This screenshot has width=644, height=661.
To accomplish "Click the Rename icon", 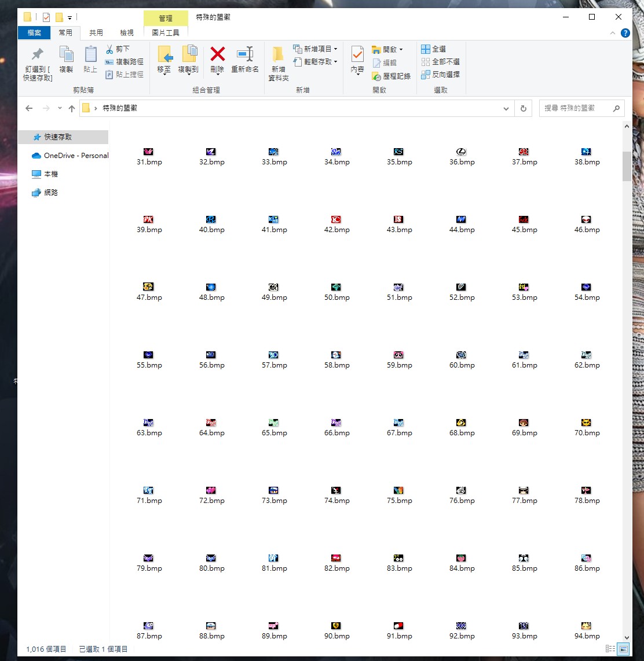I will [244, 54].
